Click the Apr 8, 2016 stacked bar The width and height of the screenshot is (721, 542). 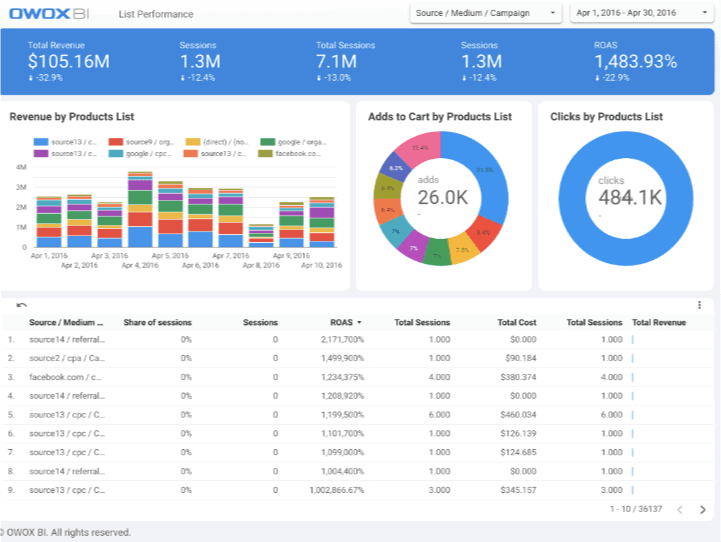(x=261, y=236)
